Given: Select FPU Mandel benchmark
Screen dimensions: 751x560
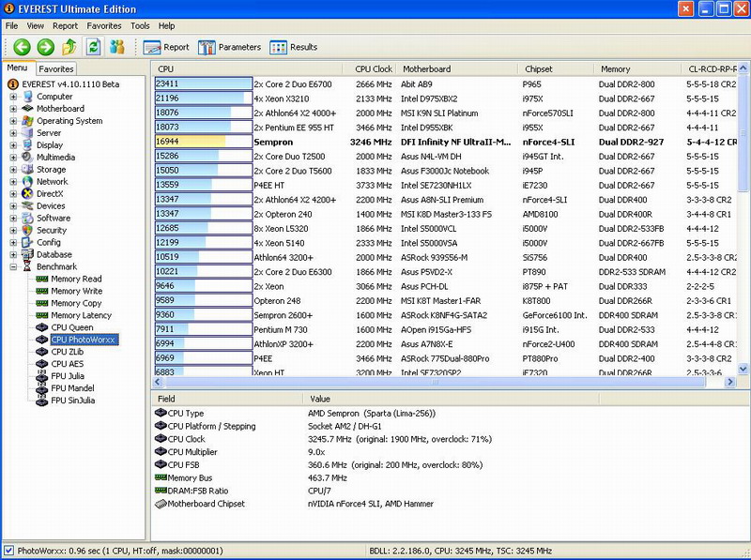Looking at the screenshot, I should [72, 388].
